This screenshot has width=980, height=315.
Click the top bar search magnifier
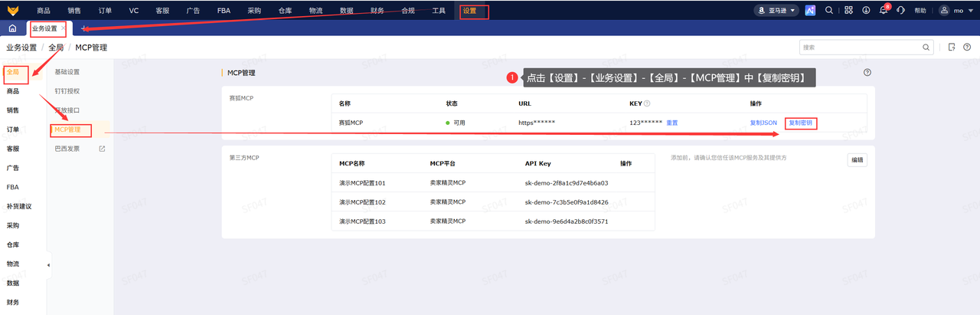[829, 11]
